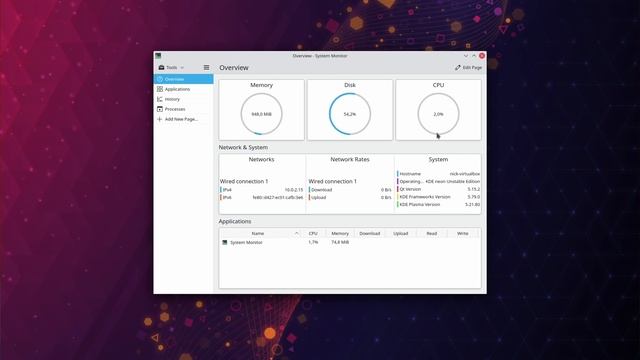640x360 pixels.
Task: Click the plus icon beside Add New Page
Action: click(x=160, y=119)
